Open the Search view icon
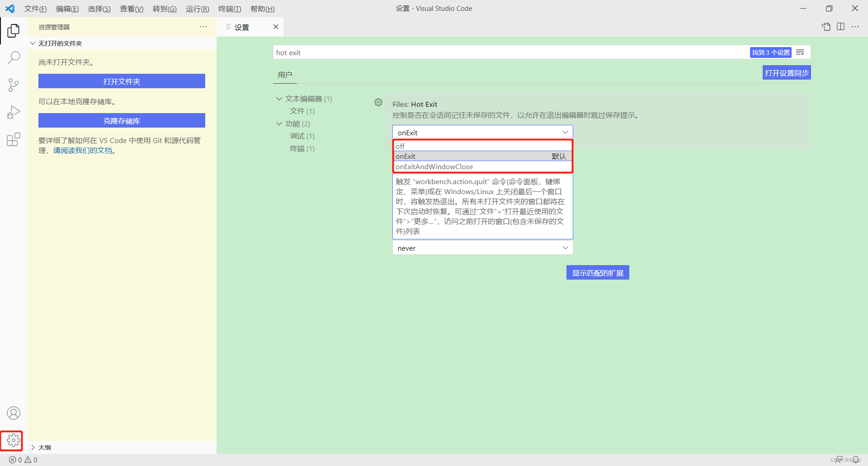This screenshot has width=868, height=466. pyautogui.click(x=14, y=58)
